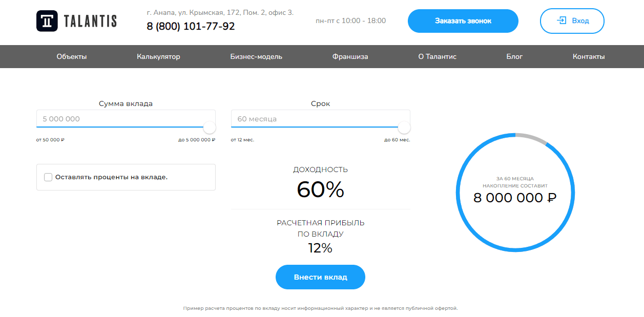Select Бизнес-модель in the navigation bar
This screenshot has height=317, width=644.
tap(256, 56)
